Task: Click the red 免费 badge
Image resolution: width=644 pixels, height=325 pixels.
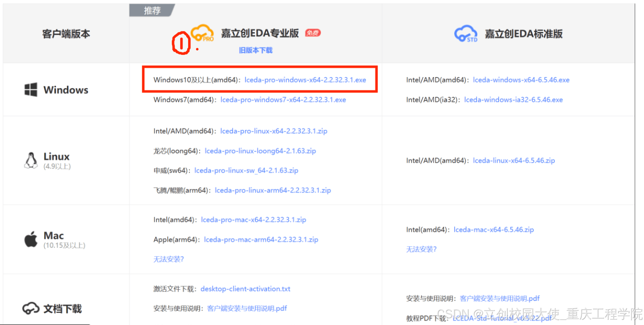Action: 313,33
